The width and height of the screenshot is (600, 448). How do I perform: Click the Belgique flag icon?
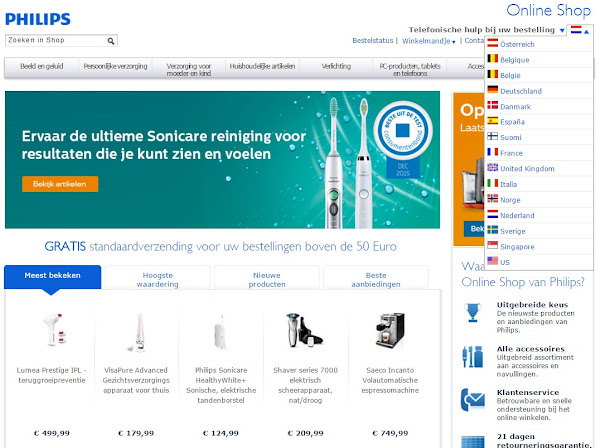coord(492,59)
